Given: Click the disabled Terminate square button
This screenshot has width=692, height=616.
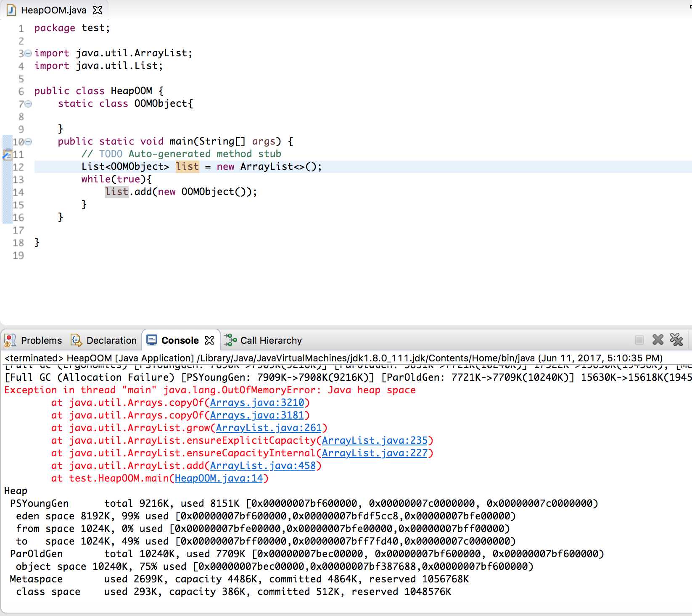Looking at the screenshot, I should pos(639,340).
